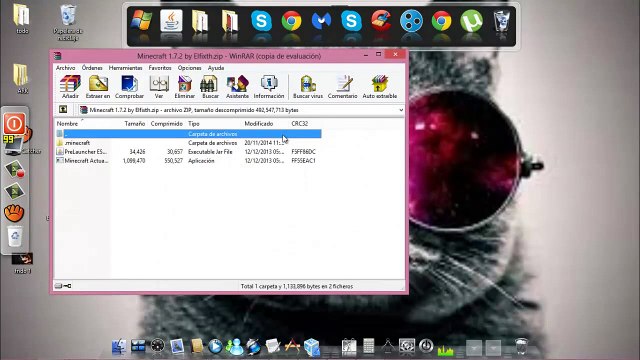Click the Auto extraíble icon

(380, 86)
